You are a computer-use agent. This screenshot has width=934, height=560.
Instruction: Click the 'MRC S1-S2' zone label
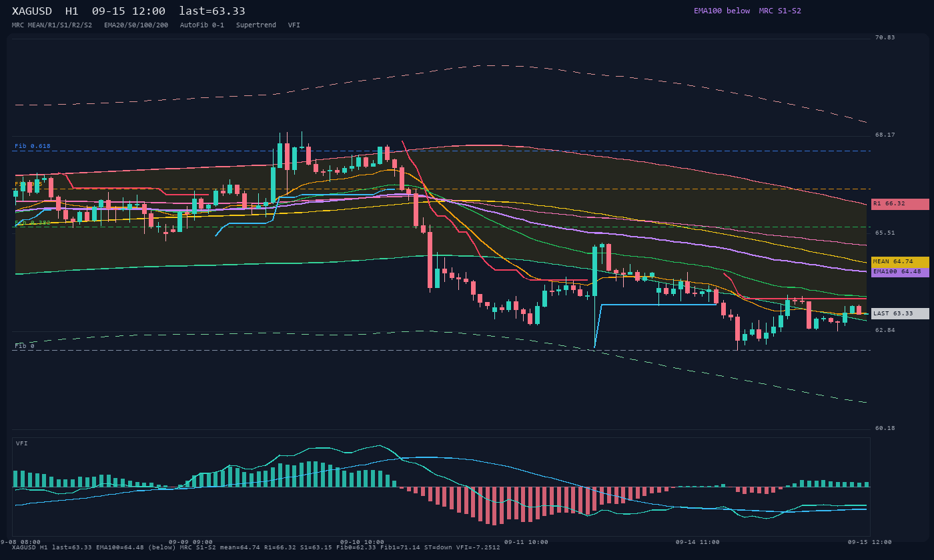(780, 11)
